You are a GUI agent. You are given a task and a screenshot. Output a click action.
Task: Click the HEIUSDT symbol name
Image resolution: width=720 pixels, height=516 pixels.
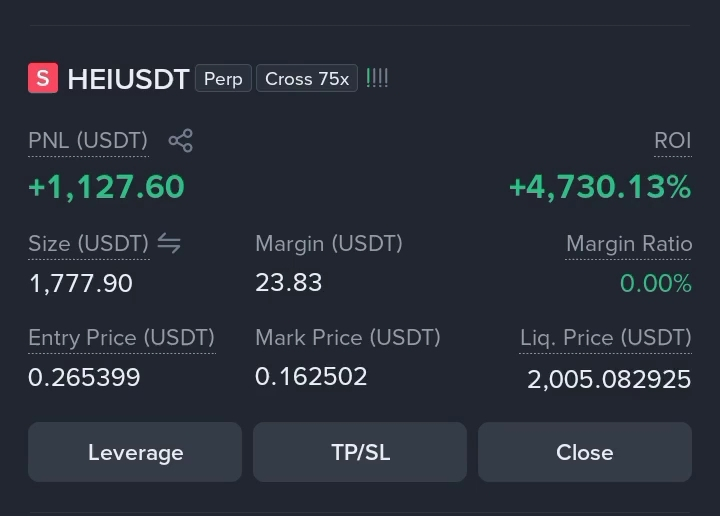(x=128, y=79)
